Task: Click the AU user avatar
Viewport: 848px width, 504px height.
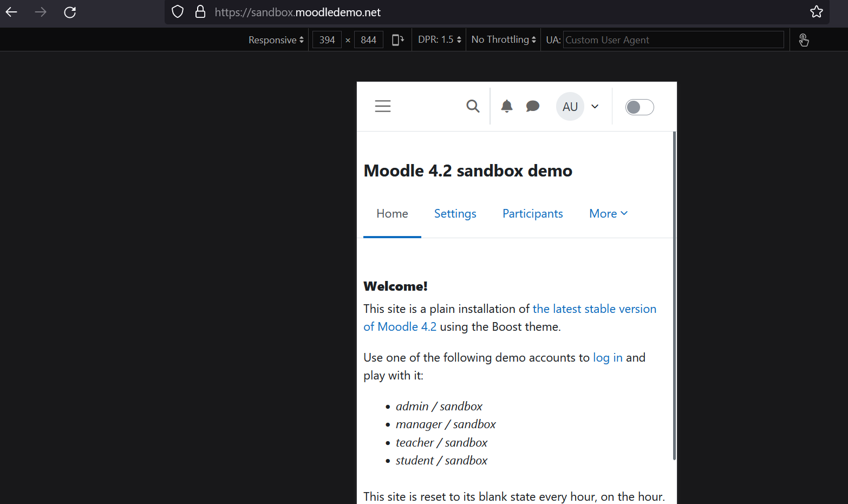Action: click(x=570, y=107)
